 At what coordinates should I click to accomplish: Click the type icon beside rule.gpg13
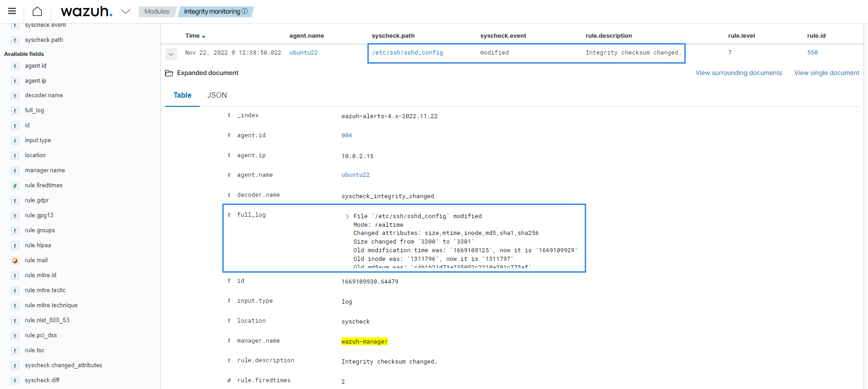pyautogui.click(x=15, y=216)
